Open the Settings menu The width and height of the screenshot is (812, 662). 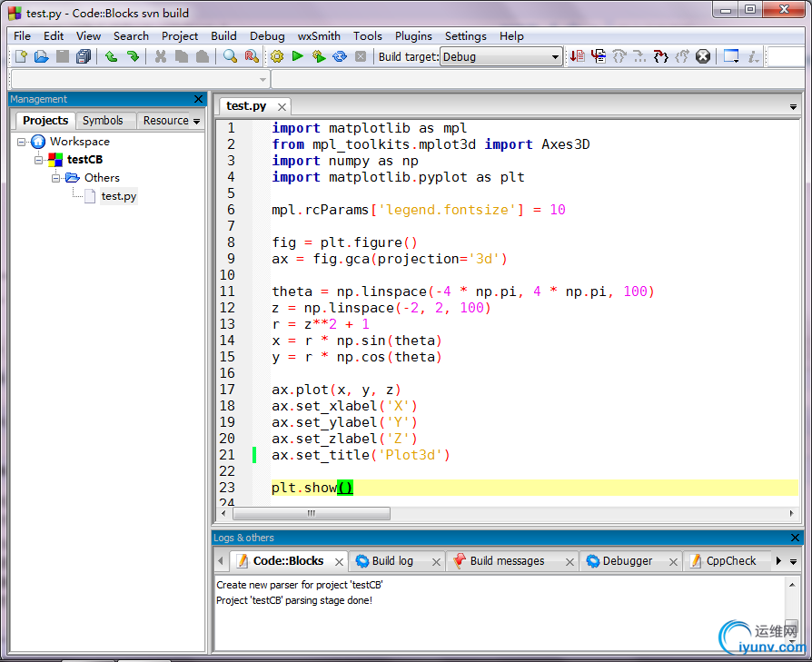point(466,36)
